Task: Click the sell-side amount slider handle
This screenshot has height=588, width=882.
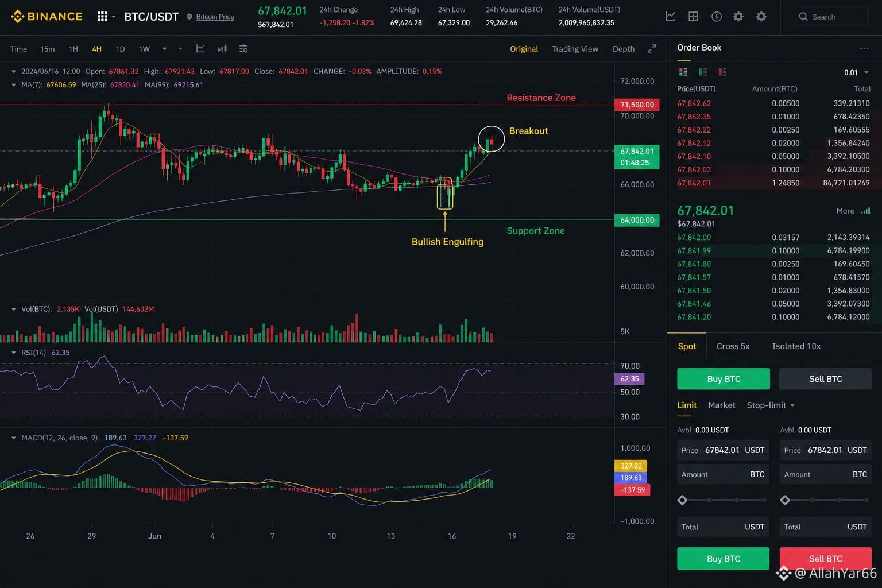Action: [785, 500]
